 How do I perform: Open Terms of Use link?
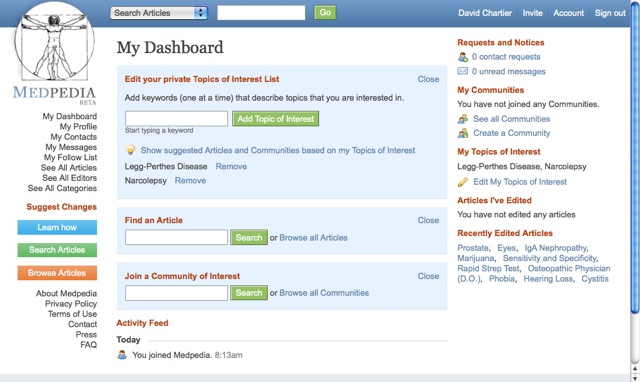pos(73,314)
